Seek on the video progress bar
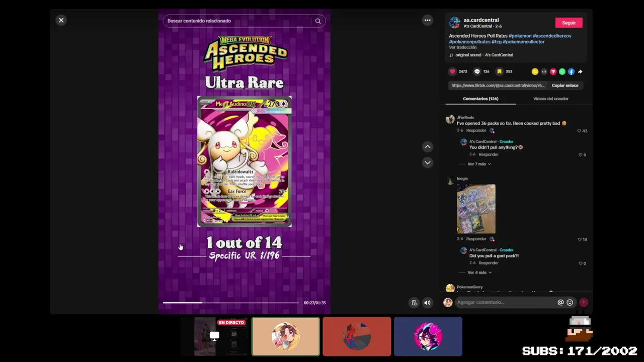This screenshot has height=362, width=644. [x=230, y=303]
